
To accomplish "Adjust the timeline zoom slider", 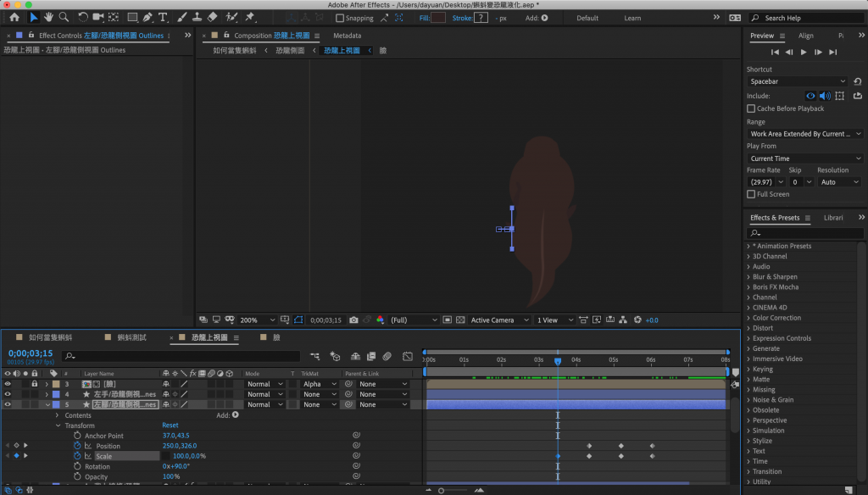I will click(441, 491).
